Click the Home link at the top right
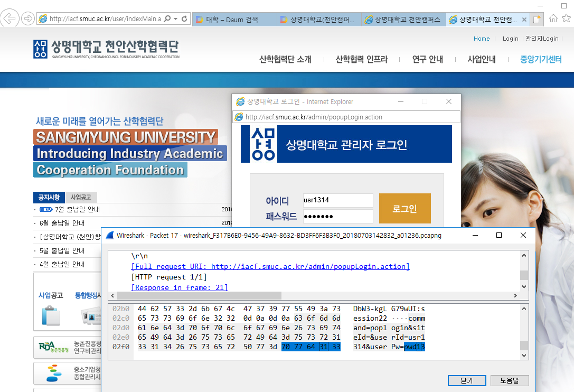Image resolution: width=574 pixels, height=392 pixels. [x=482, y=39]
